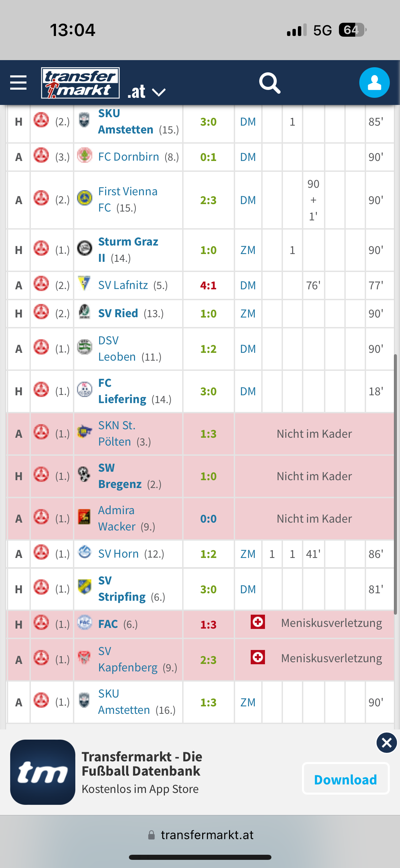The image size is (400, 868).
Task: Tap the red injury cross in FAC row
Action: [258, 622]
